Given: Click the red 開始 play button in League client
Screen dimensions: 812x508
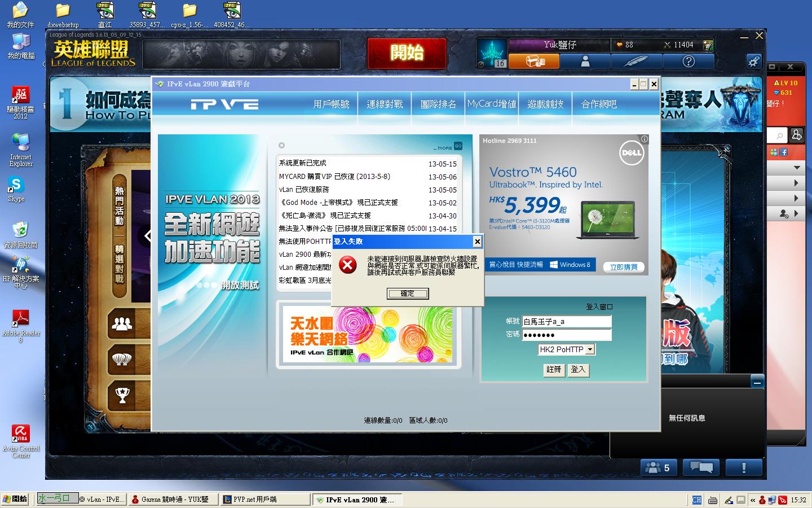Looking at the screenshot, I should pos(407,53).
